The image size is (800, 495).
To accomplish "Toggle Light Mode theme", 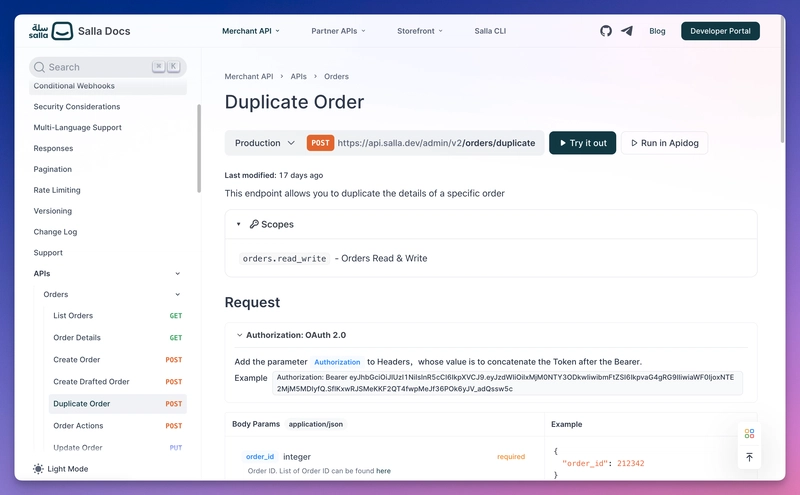I will tap(61, 468).
